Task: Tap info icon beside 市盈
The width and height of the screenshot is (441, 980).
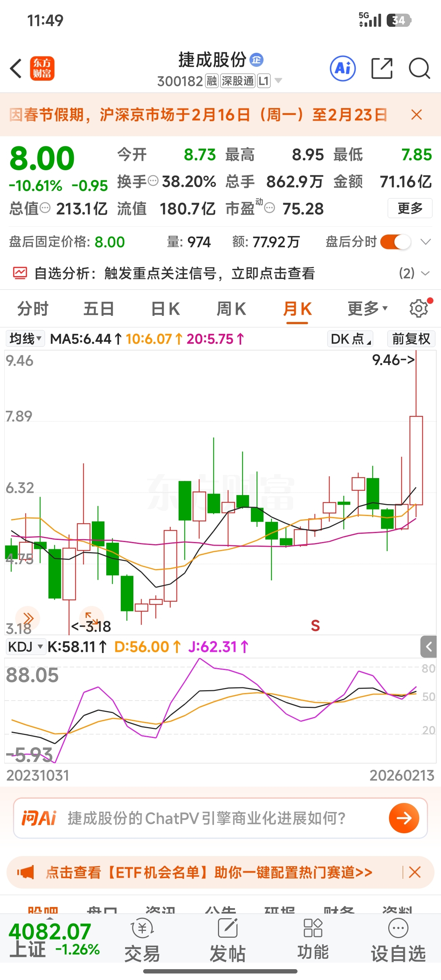Action: (x=269, y=208)
